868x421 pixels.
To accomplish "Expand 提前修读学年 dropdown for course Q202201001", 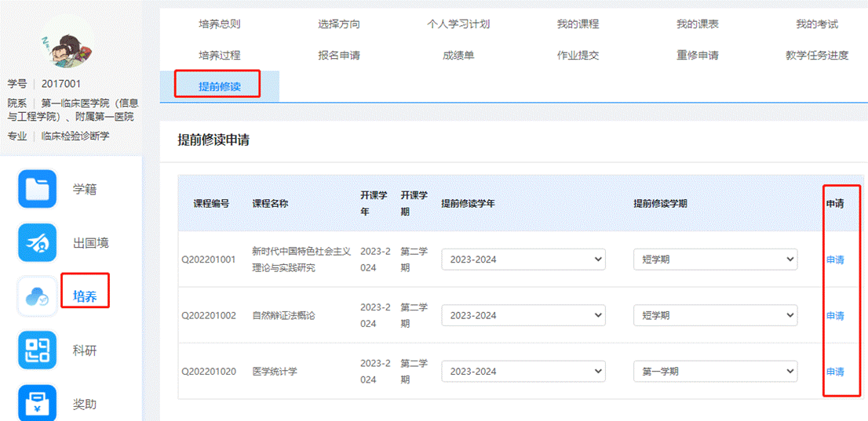I will [523, 259].
